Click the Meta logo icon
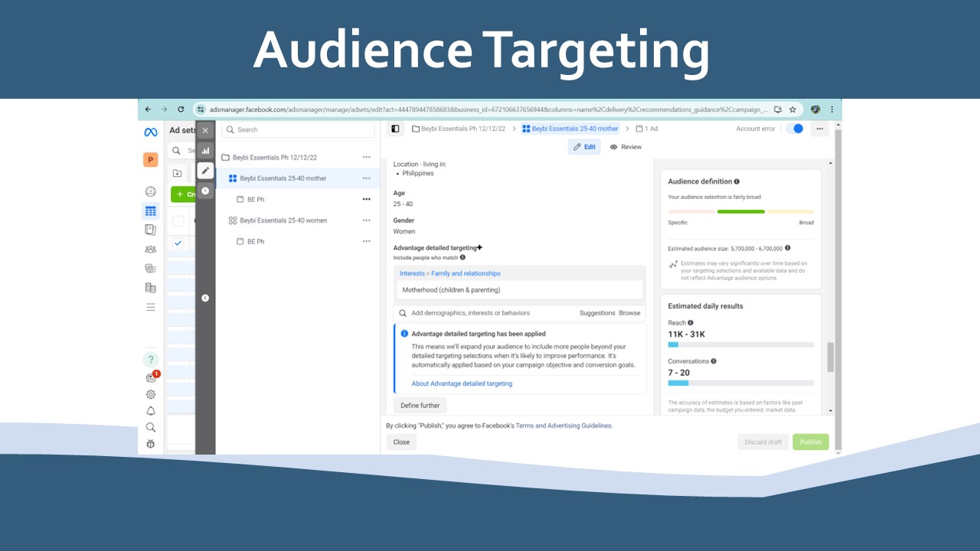 (151, 132)
